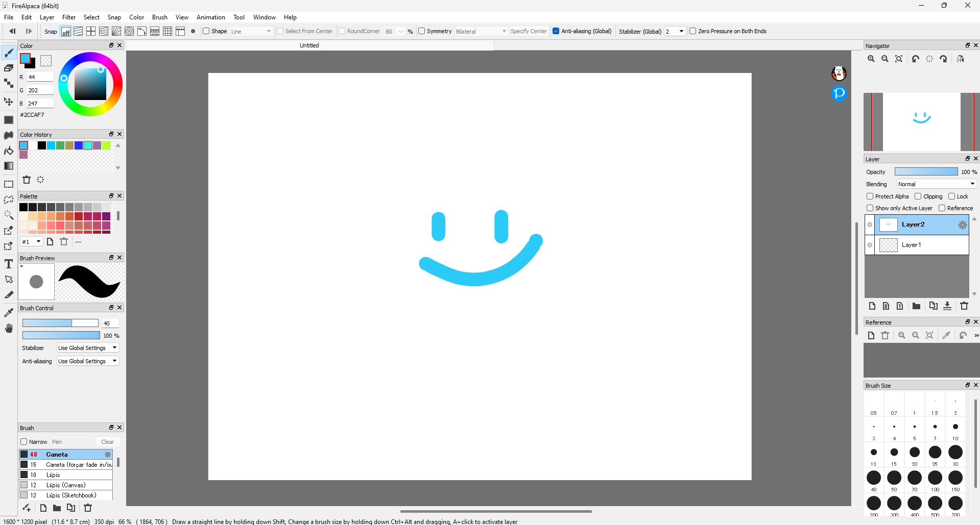Check the Reference box in Layer panel

[x=942, y=208]
